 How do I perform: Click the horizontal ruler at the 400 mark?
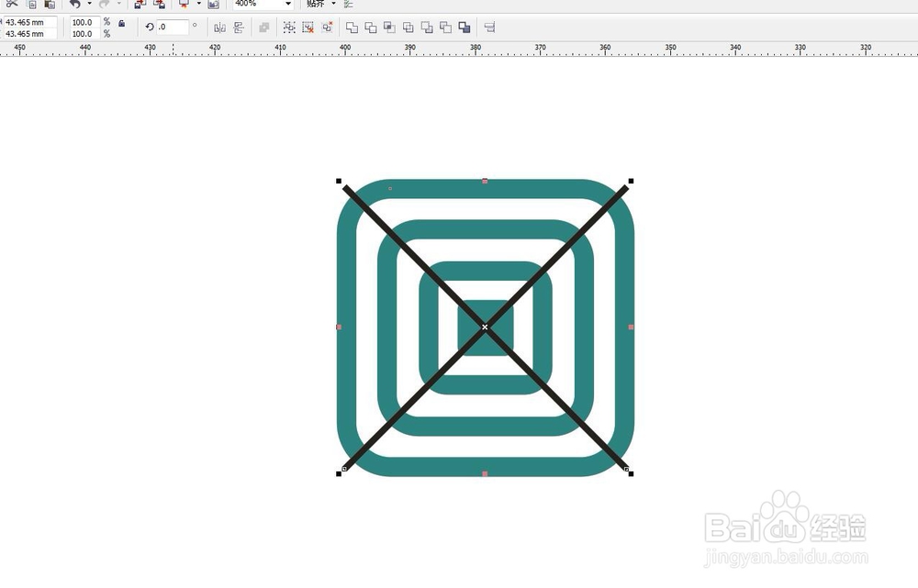point(345,49)
